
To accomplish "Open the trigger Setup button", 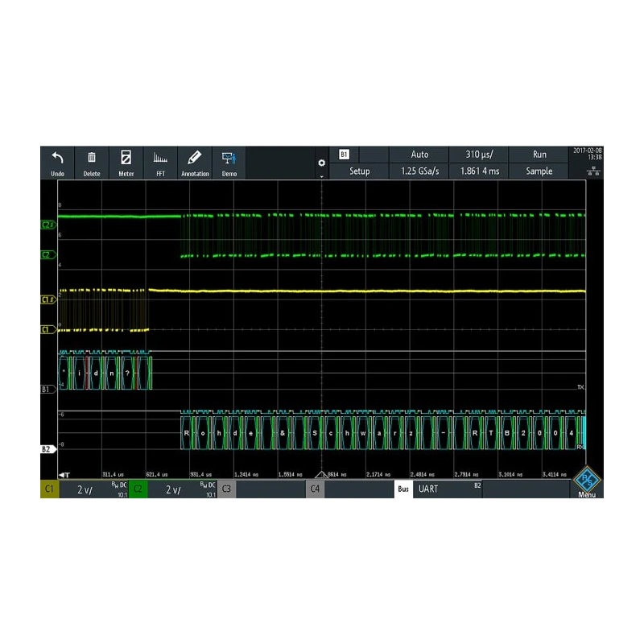I will click(359, 171).
